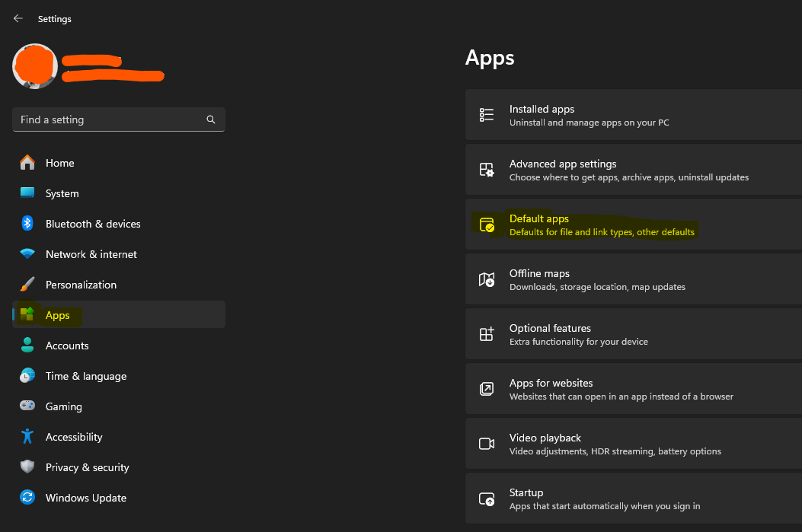Click the Offline maps icon
The height and width of the screenshot is (532, 802).
(x=487, y=279)
